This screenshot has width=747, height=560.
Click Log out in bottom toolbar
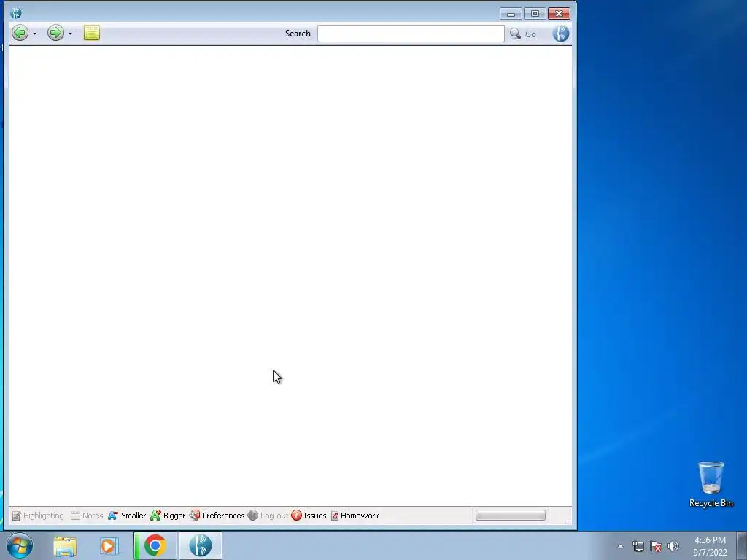tap(268, 516)
